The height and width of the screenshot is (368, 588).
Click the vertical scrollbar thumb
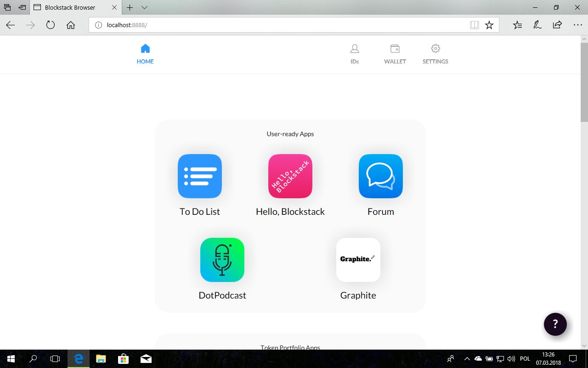coord(584,81)
